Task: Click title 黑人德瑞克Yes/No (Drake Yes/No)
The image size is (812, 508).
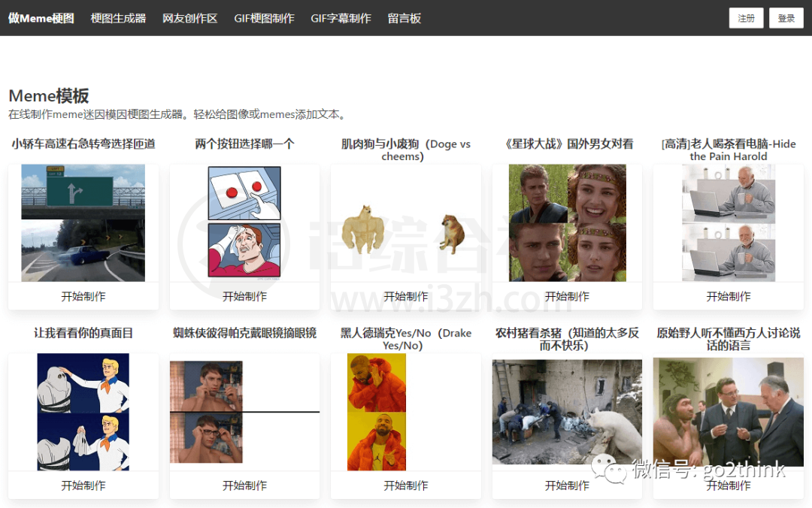Action: click(406, 339)
